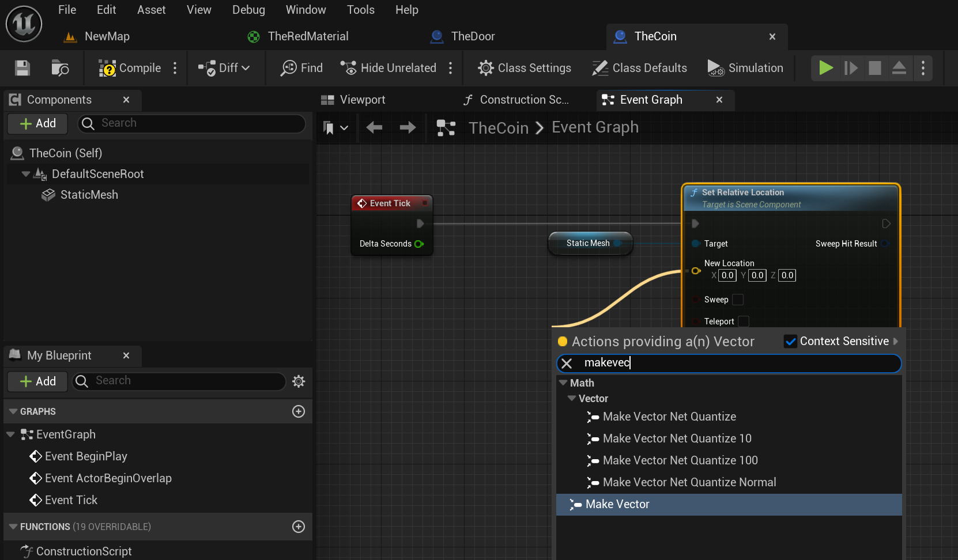Open the File menu

[67, 10]
